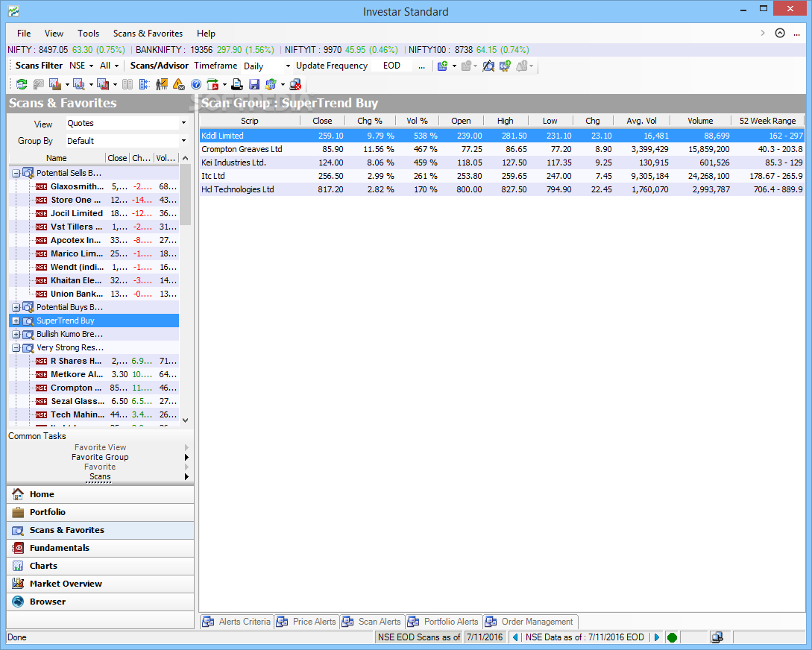Click next date right arrow in status bar

[657, 637]
